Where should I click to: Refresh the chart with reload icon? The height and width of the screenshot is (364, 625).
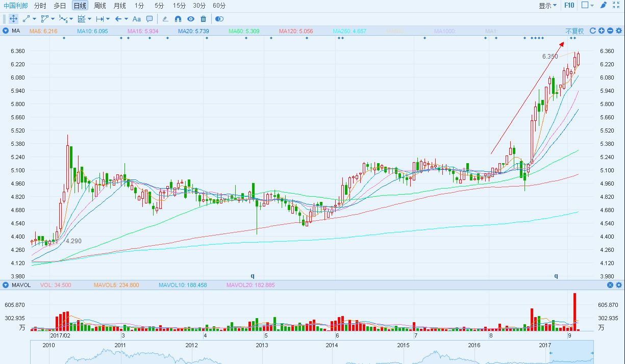[x=593, y=31]
